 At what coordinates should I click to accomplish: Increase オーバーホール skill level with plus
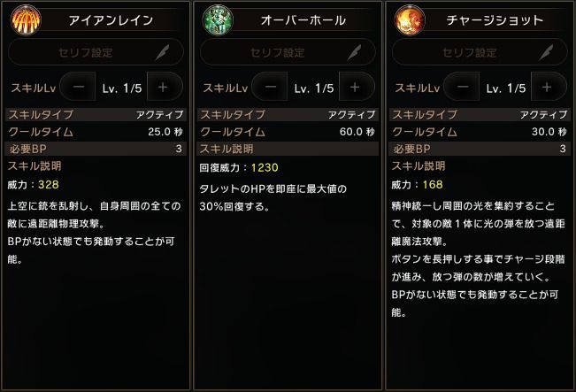tap(355, 87)
